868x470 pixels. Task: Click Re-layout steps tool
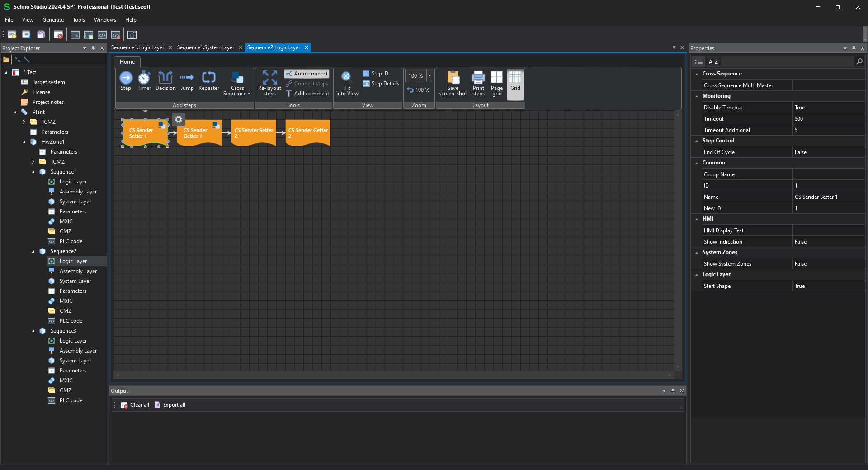tap(269, 83)
